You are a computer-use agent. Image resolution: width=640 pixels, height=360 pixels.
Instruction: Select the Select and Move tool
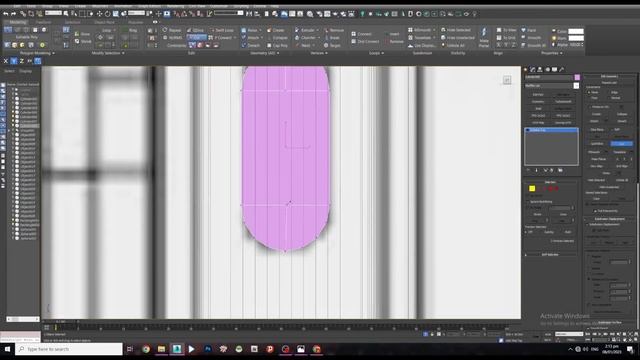(x=99, y=14)
